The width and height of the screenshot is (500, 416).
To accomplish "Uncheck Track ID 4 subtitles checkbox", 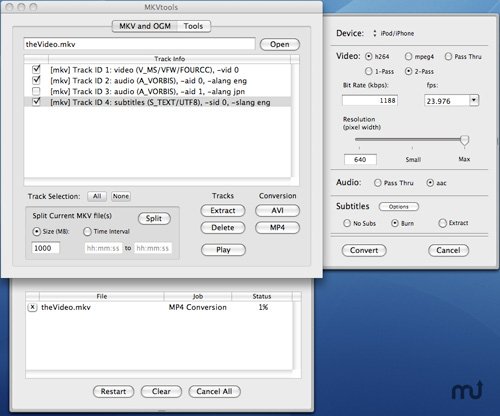I will point(36,102).
